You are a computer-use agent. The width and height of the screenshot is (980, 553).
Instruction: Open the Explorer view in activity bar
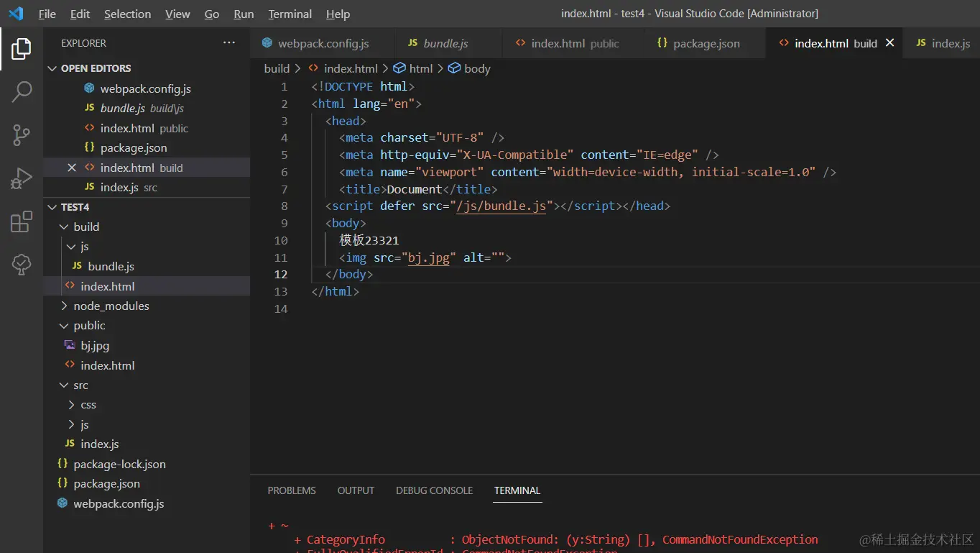coord(21,49)
